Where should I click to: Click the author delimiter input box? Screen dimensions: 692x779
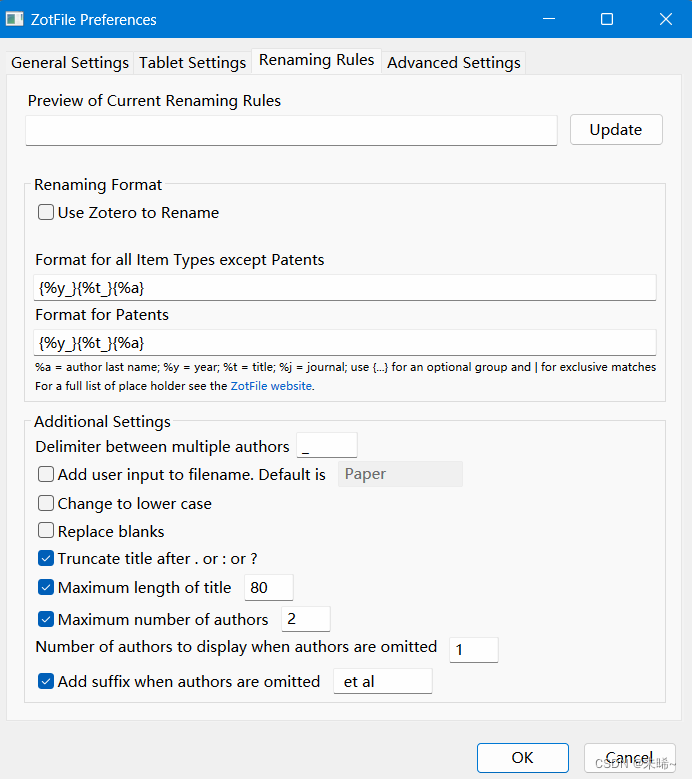click(x=327, y=446)
